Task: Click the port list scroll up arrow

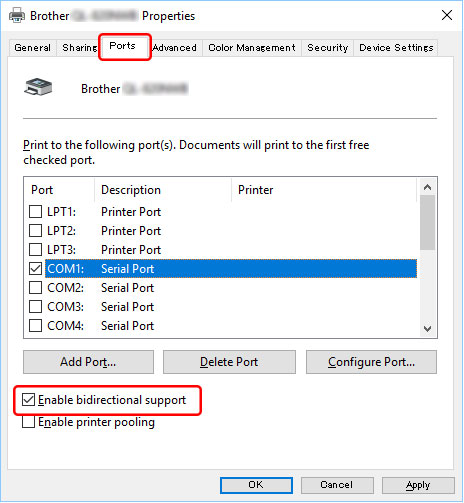Action: 427,187
